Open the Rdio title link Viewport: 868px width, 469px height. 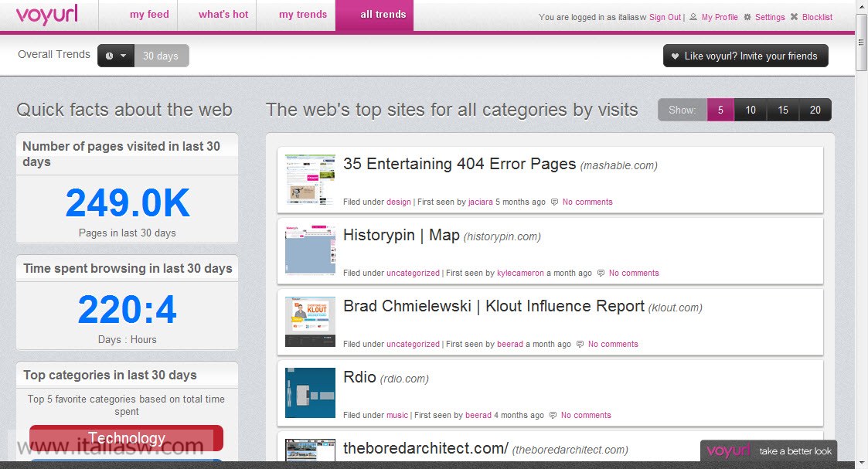(x=360, y=377)
